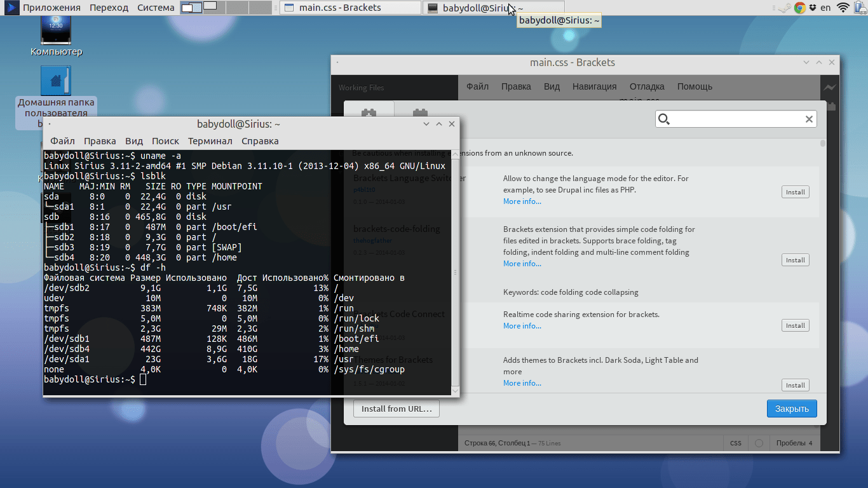Open the CSS language mode selector

coord(735,443)
